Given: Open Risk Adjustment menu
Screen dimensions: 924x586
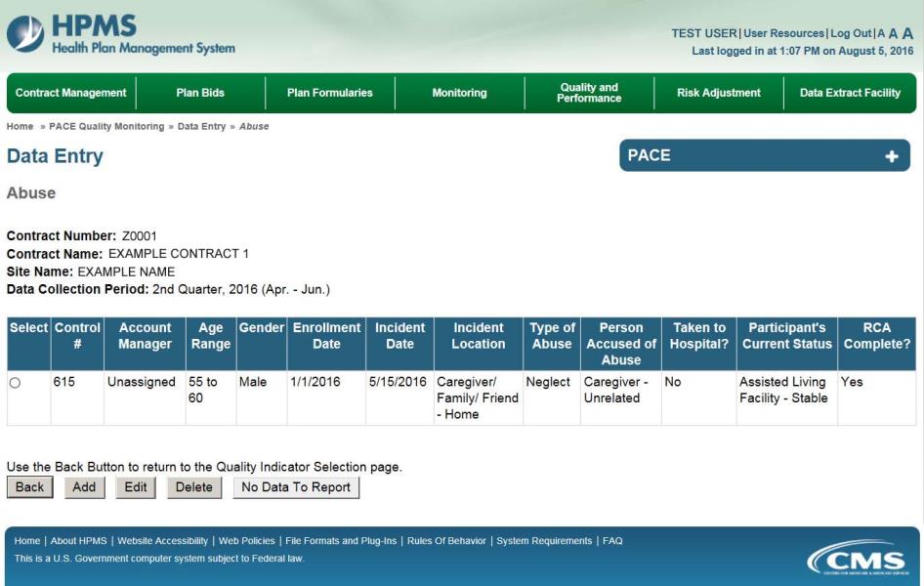Looking at the screenshot, I should click(x=719, y=93).
